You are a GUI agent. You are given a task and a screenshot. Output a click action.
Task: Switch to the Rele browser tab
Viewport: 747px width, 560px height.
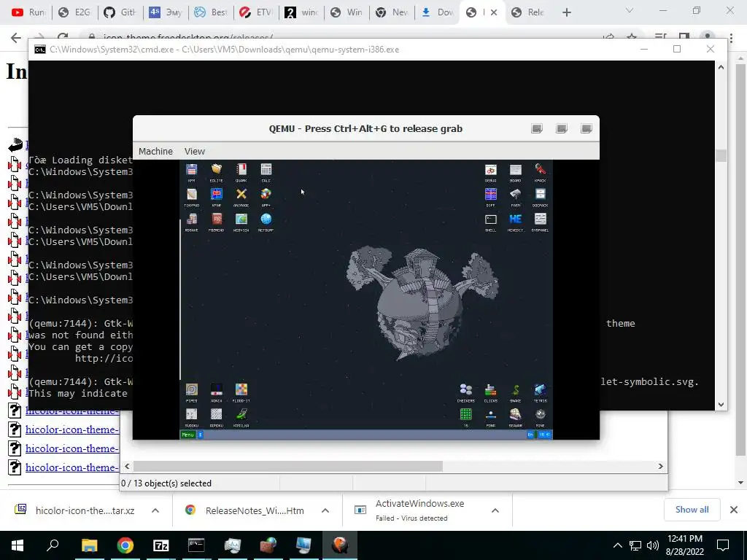point(528,12)
